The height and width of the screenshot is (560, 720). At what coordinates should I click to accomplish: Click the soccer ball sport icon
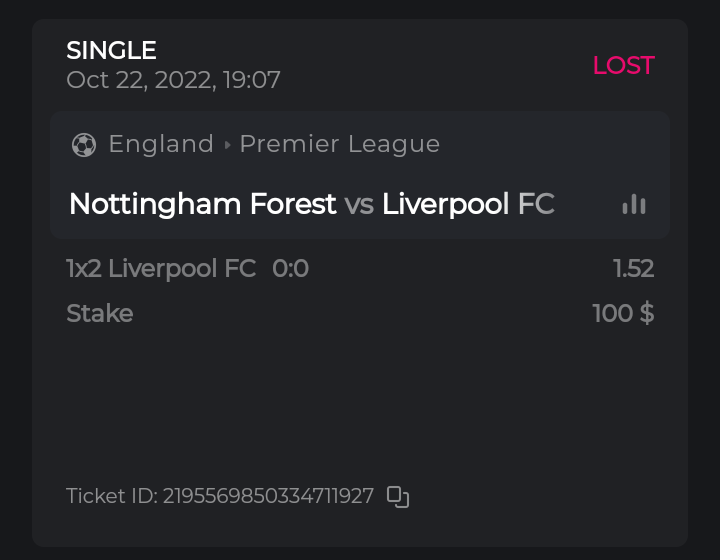coord(84,145)
